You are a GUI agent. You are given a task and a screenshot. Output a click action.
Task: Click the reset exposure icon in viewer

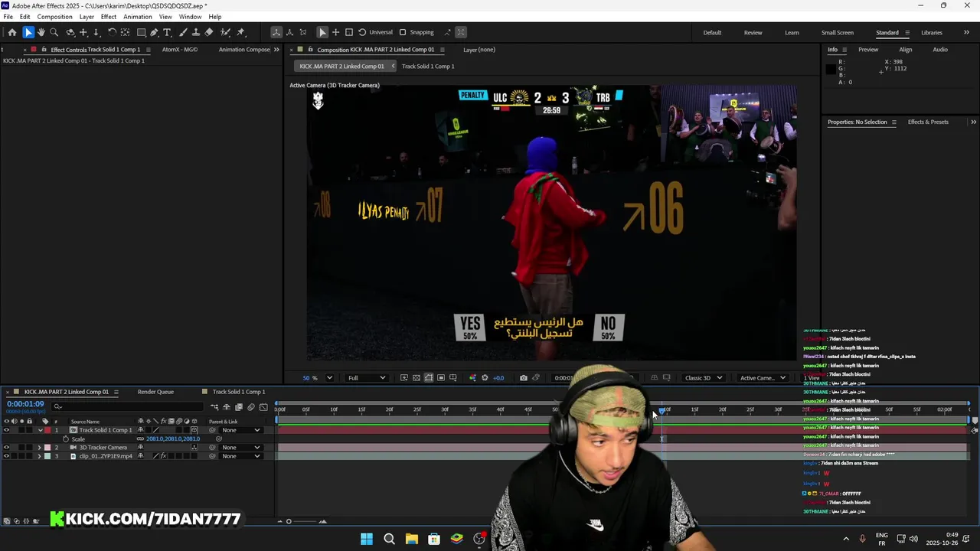click(484, 378)
